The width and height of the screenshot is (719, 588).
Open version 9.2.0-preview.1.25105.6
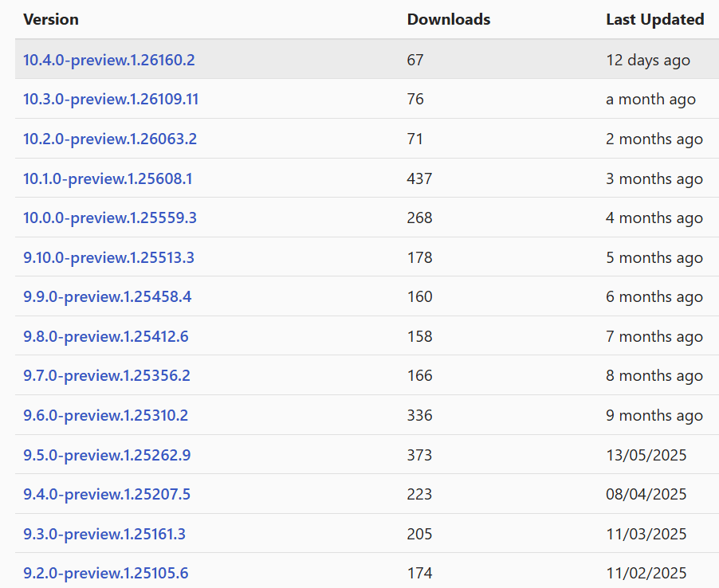pyautogui.click(x=105, y=573)
